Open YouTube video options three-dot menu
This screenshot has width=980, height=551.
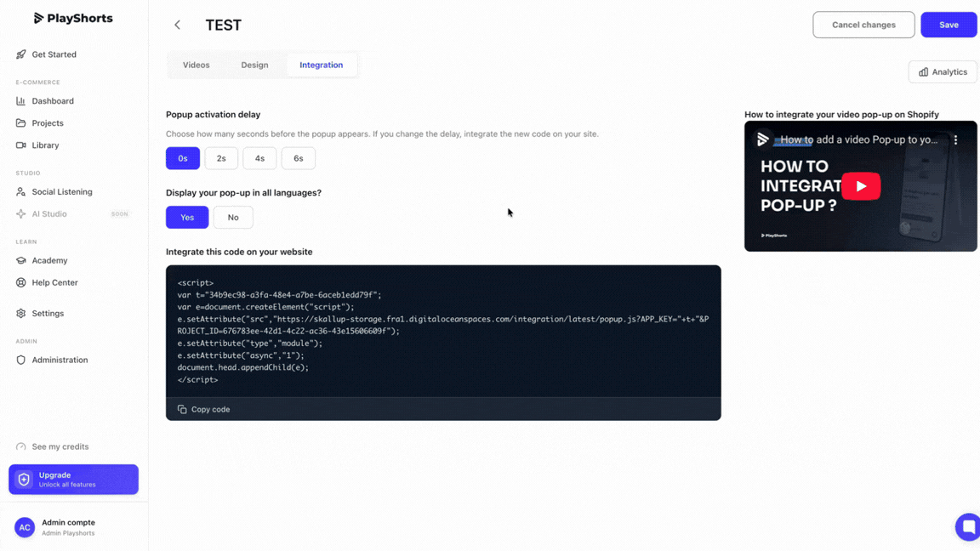[955, 140]
